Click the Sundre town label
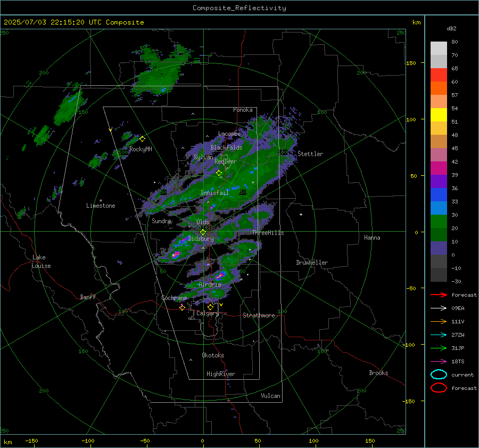The height and width of the screenshot is (448, 479). [161, 221]
